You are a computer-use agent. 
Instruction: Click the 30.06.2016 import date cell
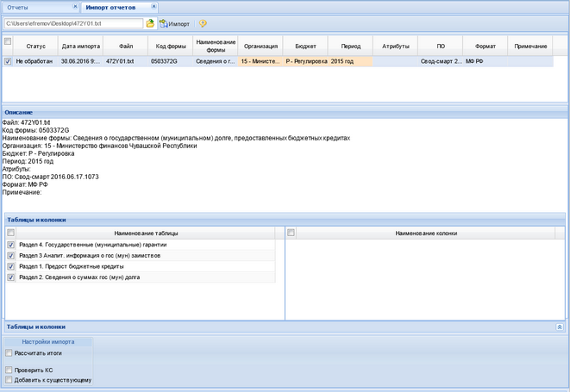tap(81, 61)
